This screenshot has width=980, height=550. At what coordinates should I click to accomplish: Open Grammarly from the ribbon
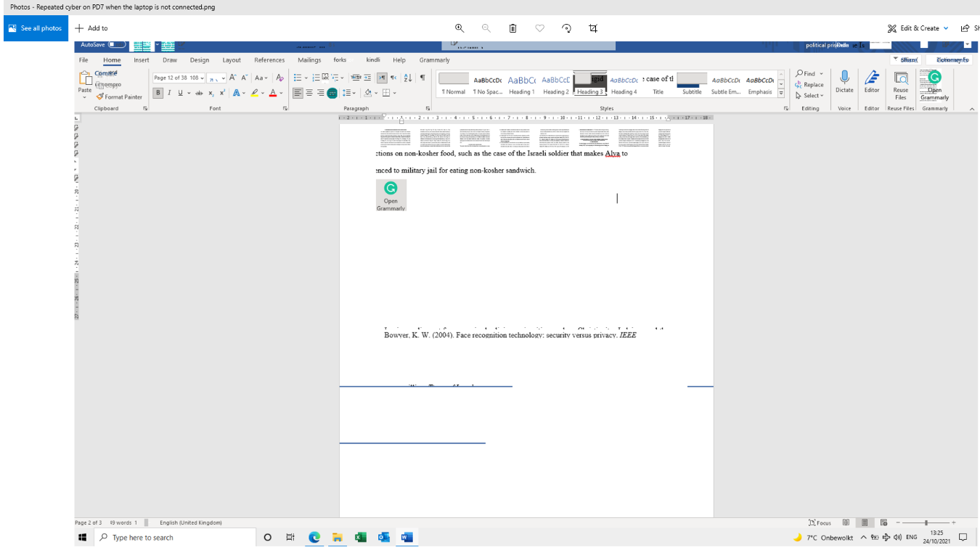[x=934, y=86]
